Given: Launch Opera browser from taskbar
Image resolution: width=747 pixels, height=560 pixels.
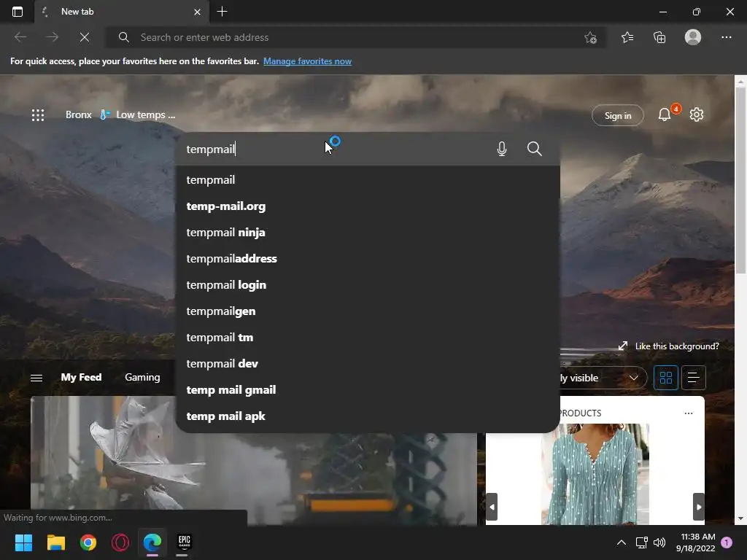Looking at the screenshot, I should [120, 542].
